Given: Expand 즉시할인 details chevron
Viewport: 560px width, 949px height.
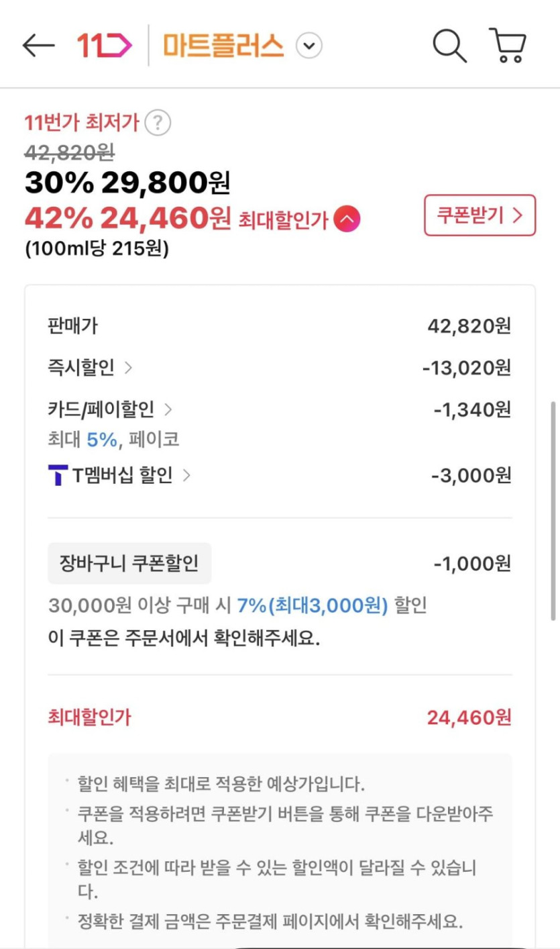Looking at the screenshot, I should pyautogui.click(x=128, y=368).
